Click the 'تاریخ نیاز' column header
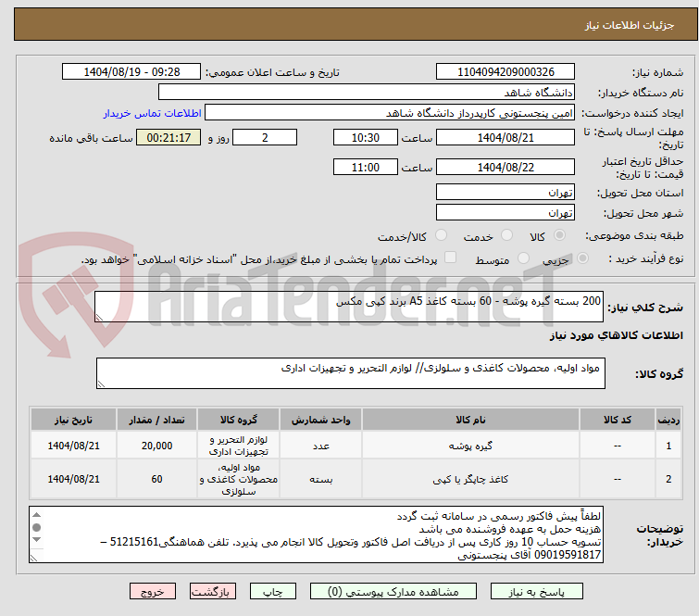Screen dimensions: 699x616 point(73,420)
